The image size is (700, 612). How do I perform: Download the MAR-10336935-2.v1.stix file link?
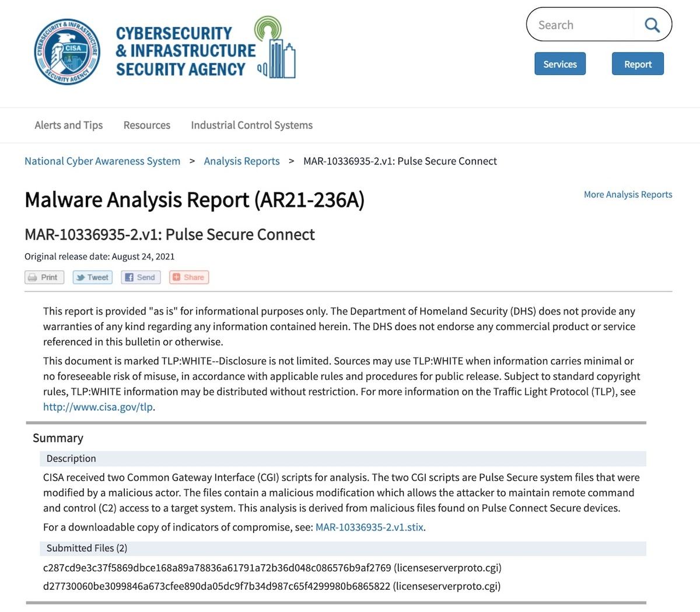coord(369,527)
